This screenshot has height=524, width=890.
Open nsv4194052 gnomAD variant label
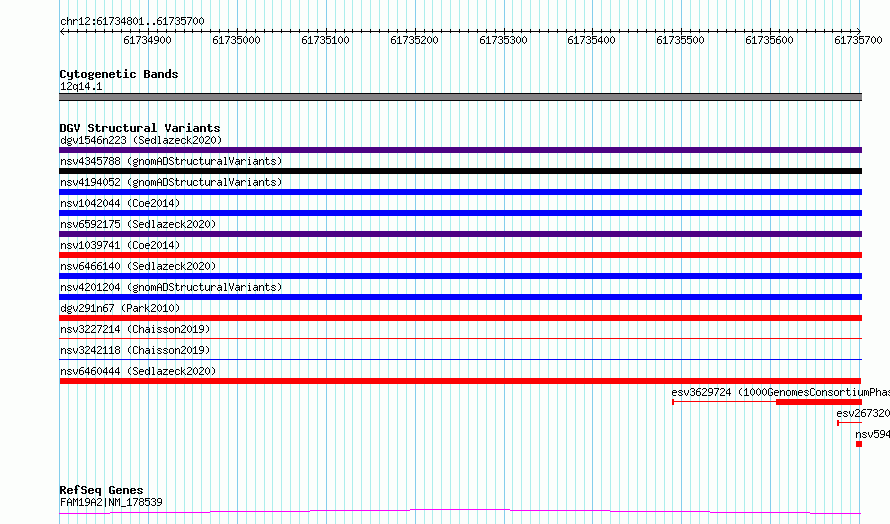coord(171,182)
